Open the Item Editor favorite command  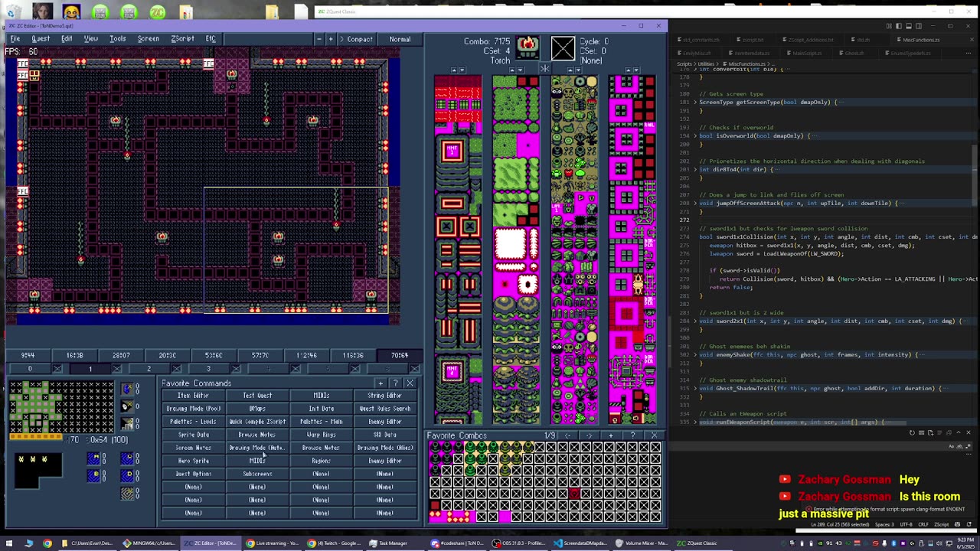tap(193, 396)
